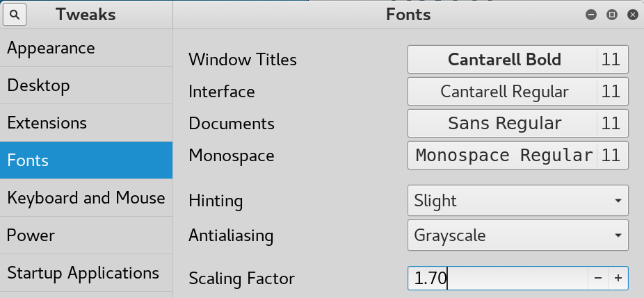Maximize the Tweaks window
This screenshot has width=644, height=298.
point(612,15)
